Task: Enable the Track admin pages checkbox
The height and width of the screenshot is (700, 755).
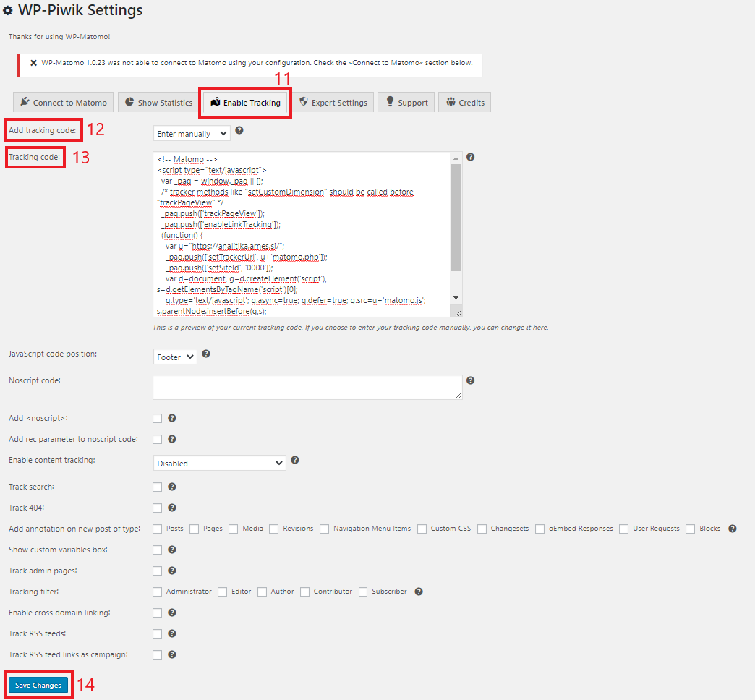Action: [x=158, y=571]
